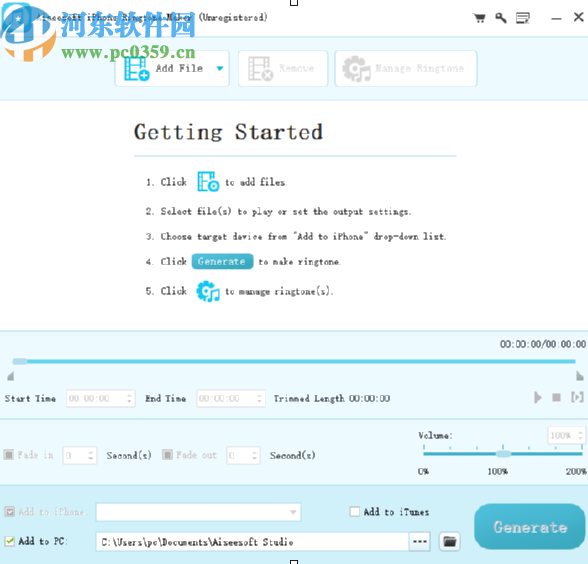Adjust the End Time spinner arrows
This screenshot has height=564, width=588.
pos(260,398)
